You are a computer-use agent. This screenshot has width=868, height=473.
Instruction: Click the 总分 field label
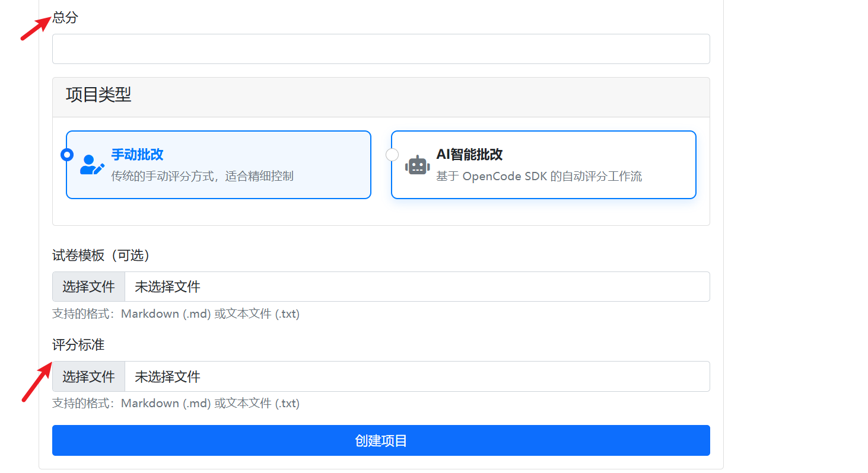pyautogui.click(x=65, y=18)
